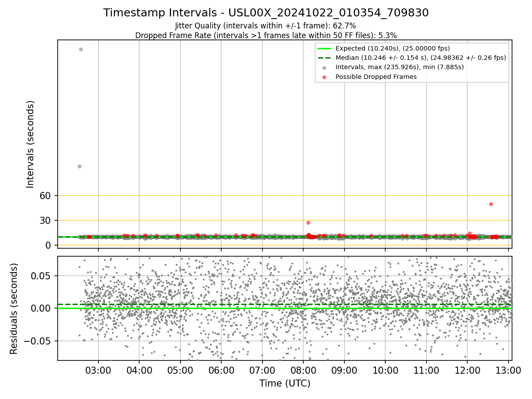This screenshot has width=532, height=399.
Task: Click the legend entry 'Intervals, max (235.926s), min (7.885s)'
Action: pyautogui.click(x=399, y=67)
